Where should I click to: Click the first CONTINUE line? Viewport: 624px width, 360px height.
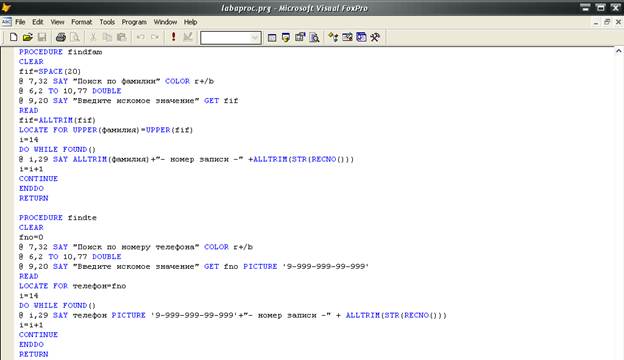38,179
